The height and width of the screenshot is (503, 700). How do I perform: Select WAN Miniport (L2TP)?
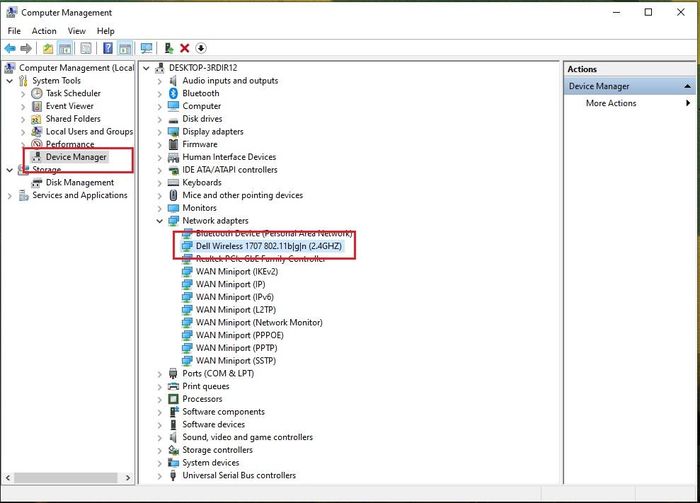(236, 310)
